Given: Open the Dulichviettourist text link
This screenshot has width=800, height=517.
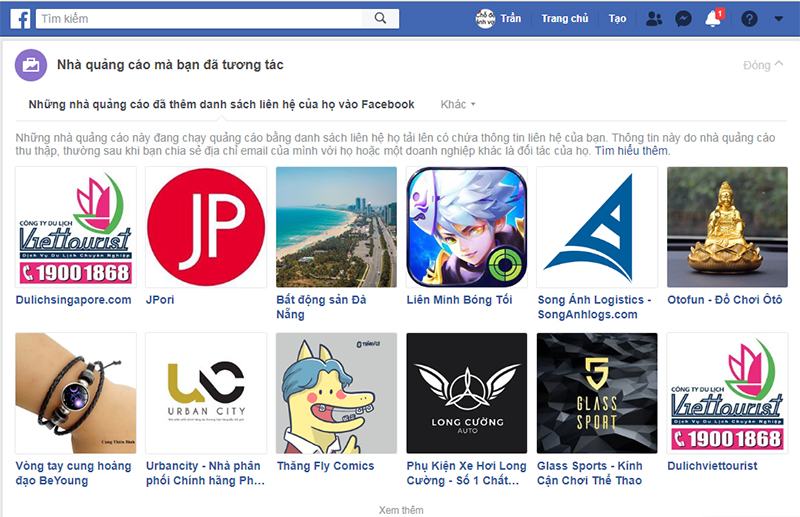Looking at the screenshot, I should (712, 465).
